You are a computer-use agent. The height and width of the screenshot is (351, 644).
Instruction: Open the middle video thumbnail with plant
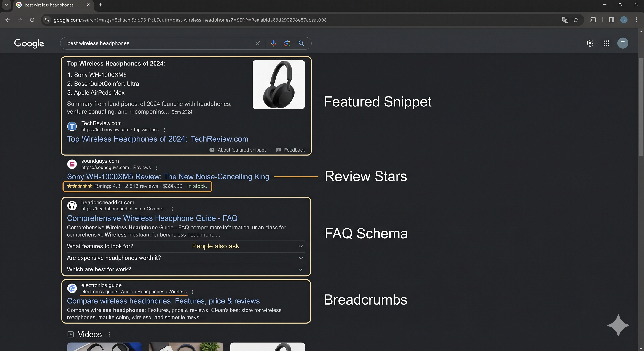186,347
